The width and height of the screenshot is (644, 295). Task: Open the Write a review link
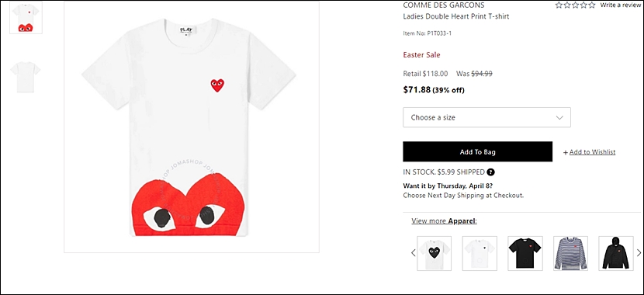[x=620, y=5]
